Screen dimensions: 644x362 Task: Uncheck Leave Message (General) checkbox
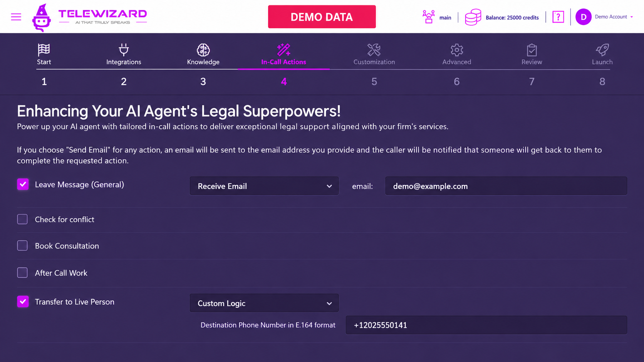[x=23, y=184]
